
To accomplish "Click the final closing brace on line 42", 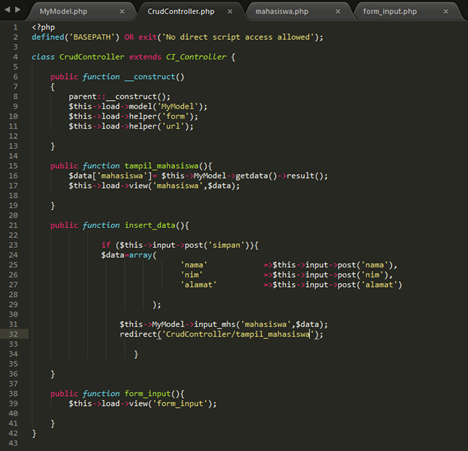I will 34,433.
